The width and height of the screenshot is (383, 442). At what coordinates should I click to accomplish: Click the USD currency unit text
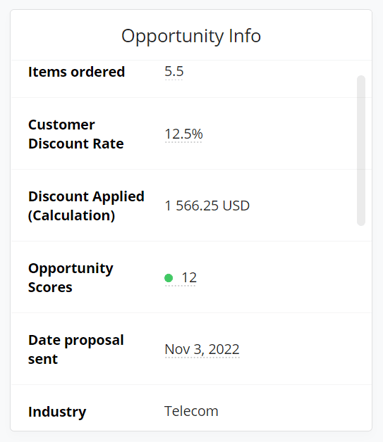coord(236,206)
